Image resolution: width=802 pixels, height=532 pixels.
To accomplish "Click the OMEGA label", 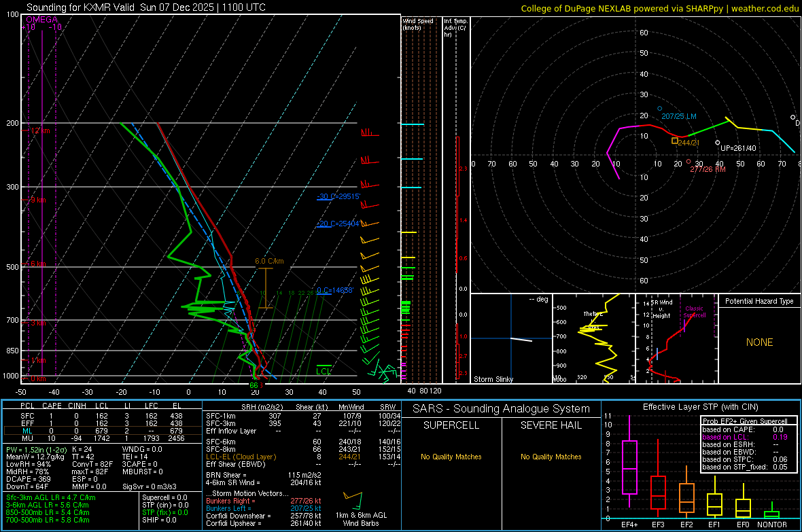I will click(42, 20).
